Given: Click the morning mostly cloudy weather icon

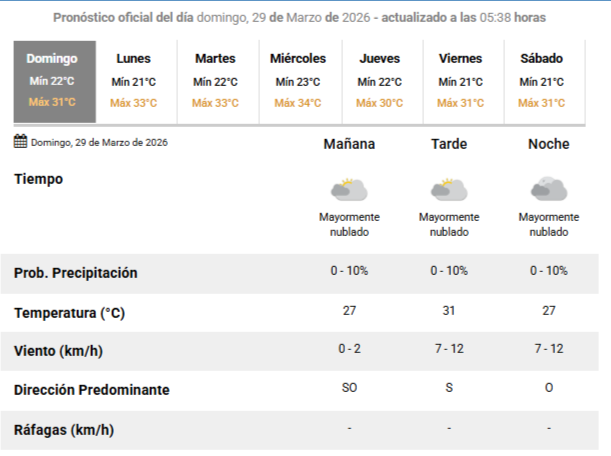Looking at the screenshot, I should (x=349, y=188).
